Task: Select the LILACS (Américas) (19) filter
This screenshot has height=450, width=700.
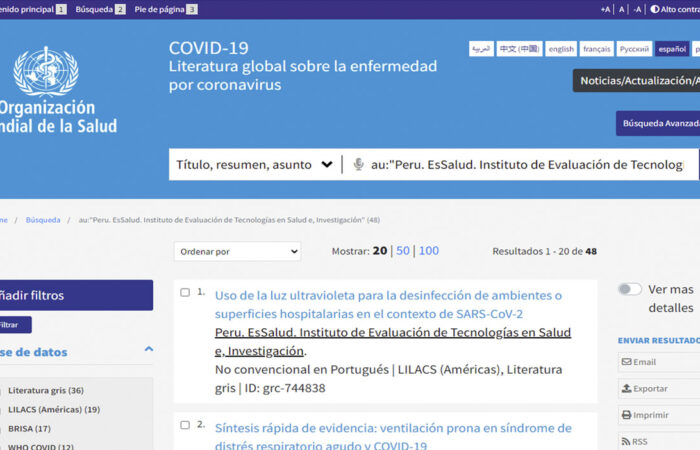Action: 54,409
